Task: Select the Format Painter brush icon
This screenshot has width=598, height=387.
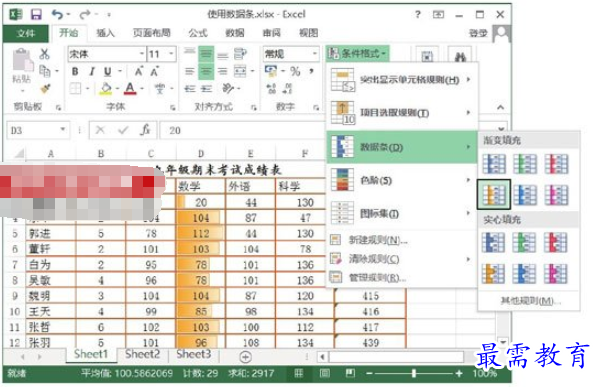Action: click(45, 89)
